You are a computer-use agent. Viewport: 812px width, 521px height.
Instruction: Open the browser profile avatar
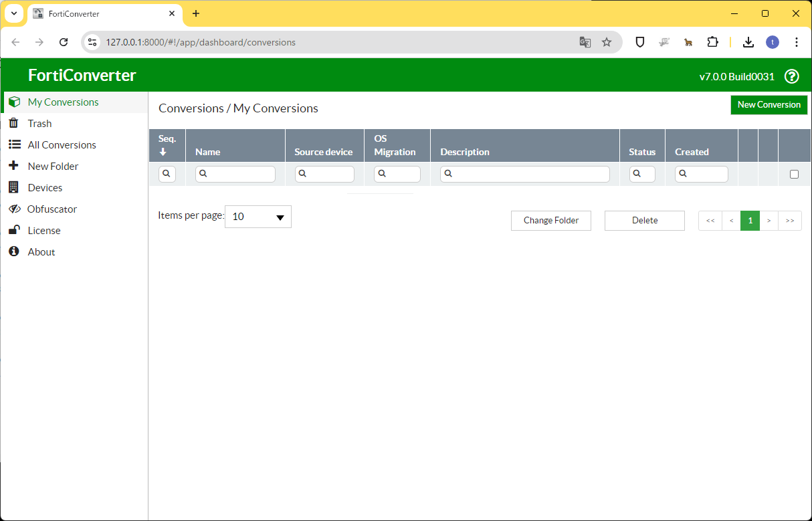tap(773, 42)
